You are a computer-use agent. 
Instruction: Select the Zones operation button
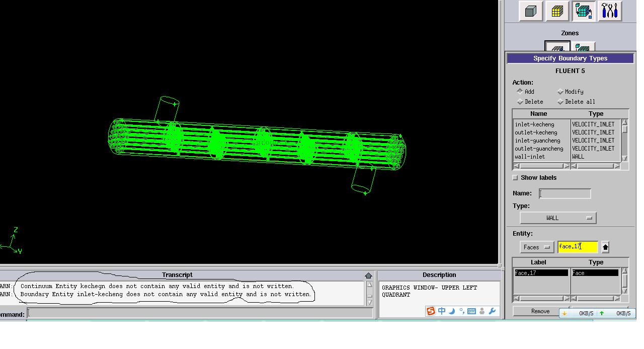tap(584, 11)
